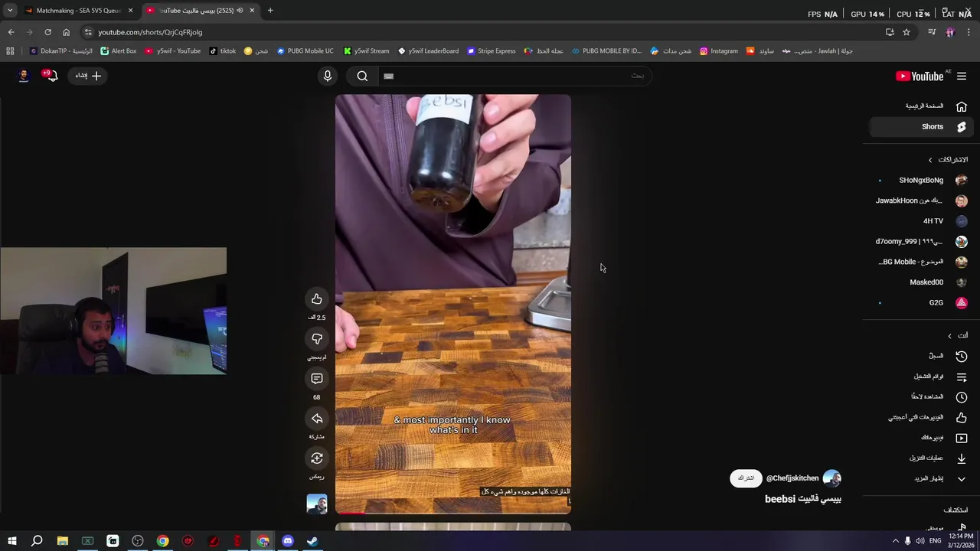Show hidden system tray icons
The width and height of the screenshot is (980, 551).
coord(896,541)
